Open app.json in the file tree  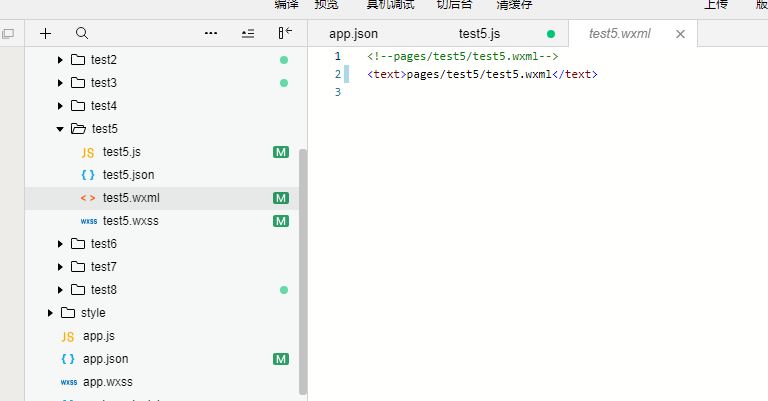105,359
